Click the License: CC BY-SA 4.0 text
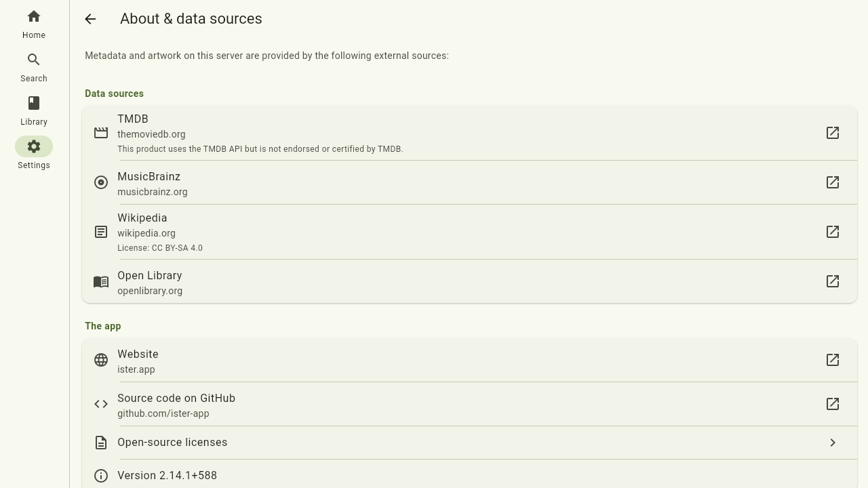 [x=160, y=248]
